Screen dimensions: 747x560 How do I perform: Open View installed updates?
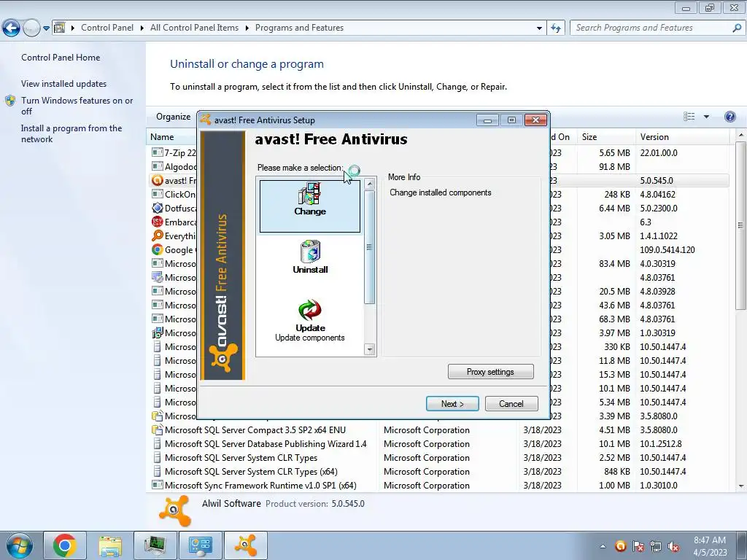pos(64,84)
